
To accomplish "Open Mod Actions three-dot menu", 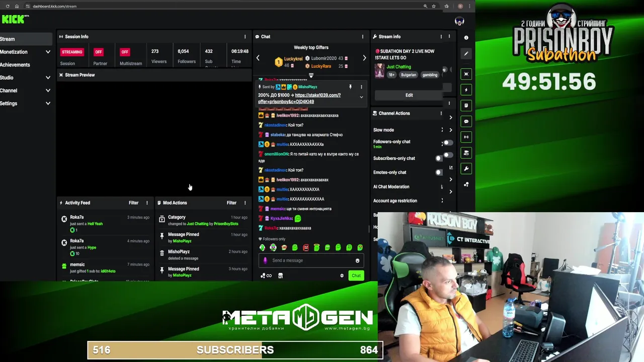I will 245,203.
